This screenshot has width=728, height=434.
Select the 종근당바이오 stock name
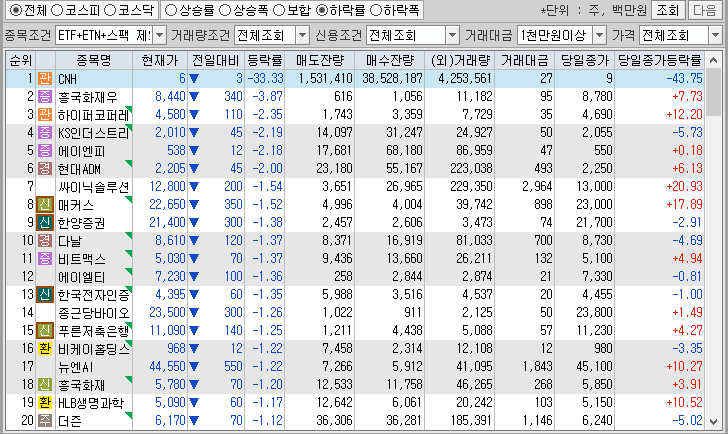pyautogui.click(x=93, y=314)
